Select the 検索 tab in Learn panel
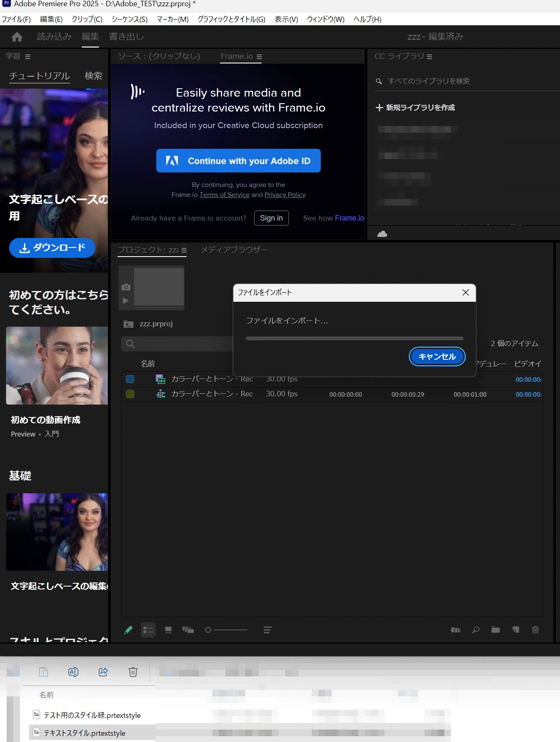This screenshot has height=742, width=560. [93, 76]
